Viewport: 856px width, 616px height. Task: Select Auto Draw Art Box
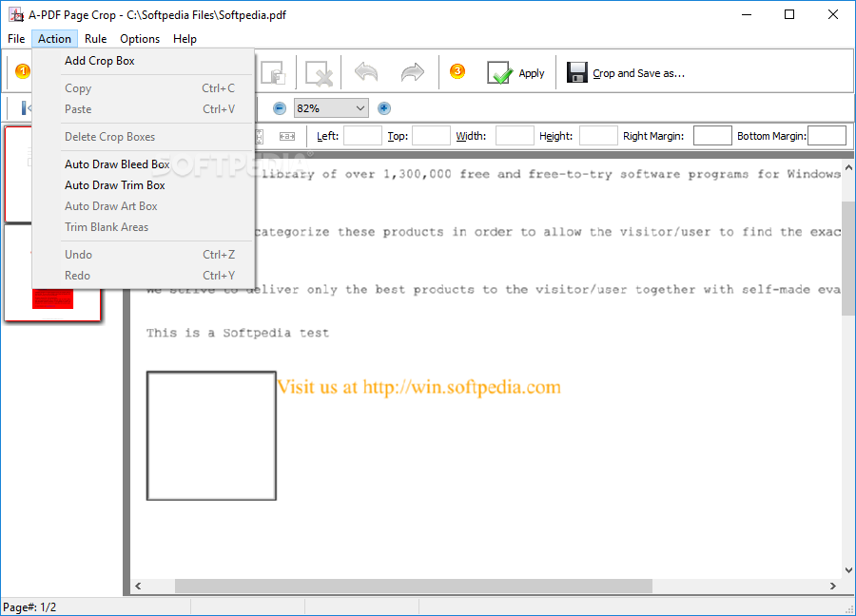pyautogui.click(x=144, y=206)
